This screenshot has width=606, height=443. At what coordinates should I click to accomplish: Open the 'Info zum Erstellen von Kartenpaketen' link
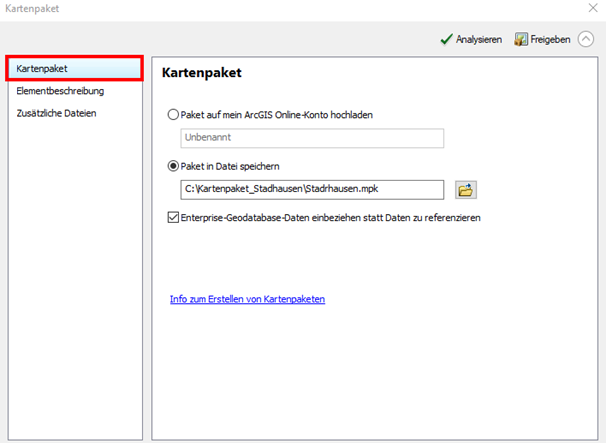(x=247, y=299)
